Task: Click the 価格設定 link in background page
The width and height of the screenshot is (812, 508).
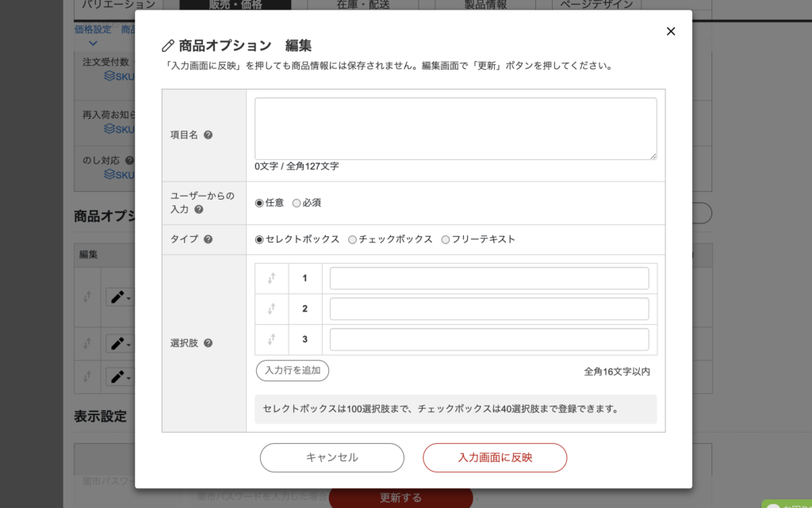Action: (93, 29)
